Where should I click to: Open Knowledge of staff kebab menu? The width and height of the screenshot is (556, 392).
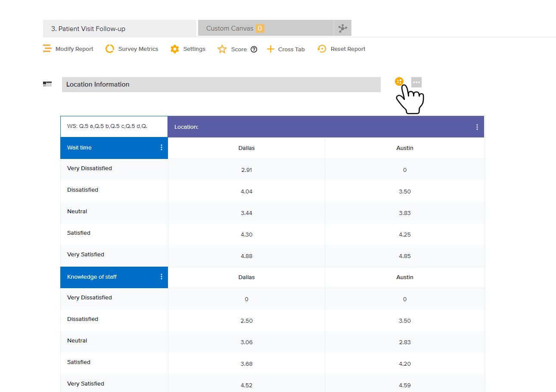(162, 277)
